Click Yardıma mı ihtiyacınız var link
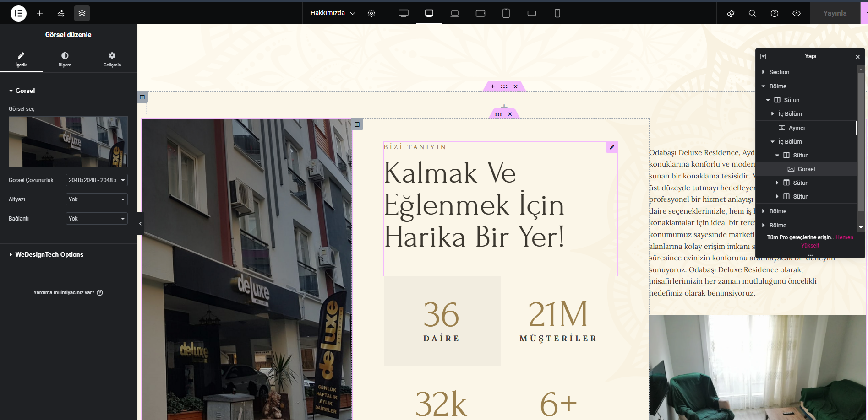Image resolution: width=868 pixels, height=420 pixels. pyautogui.click(x=68, y=292)
